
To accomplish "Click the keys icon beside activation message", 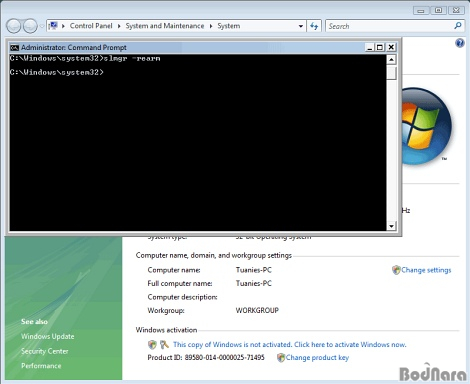I will 164,344.
